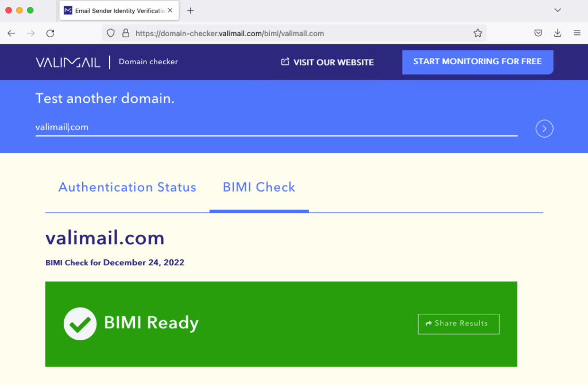Open a new browser tab
This screenshot has width=588, height=385.
pos(190,10)
